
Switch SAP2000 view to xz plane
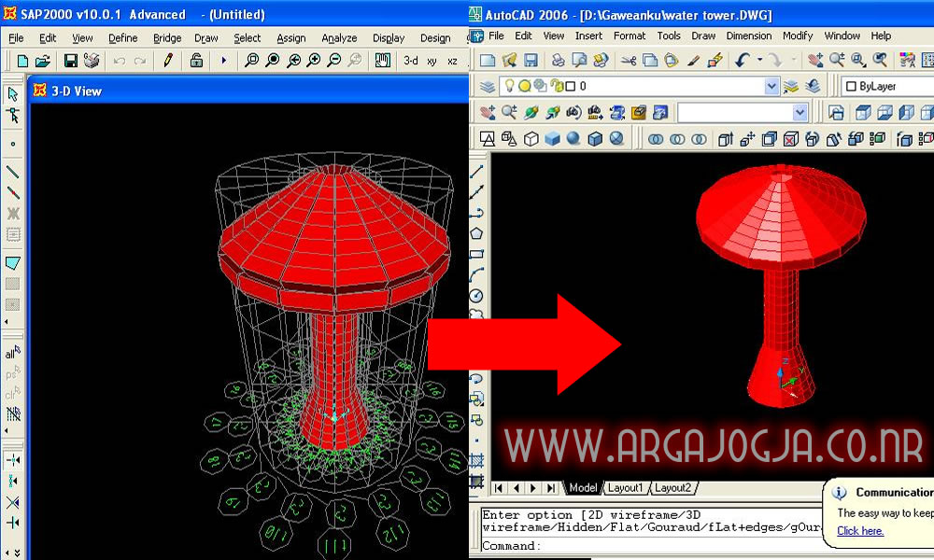[452, 61]
